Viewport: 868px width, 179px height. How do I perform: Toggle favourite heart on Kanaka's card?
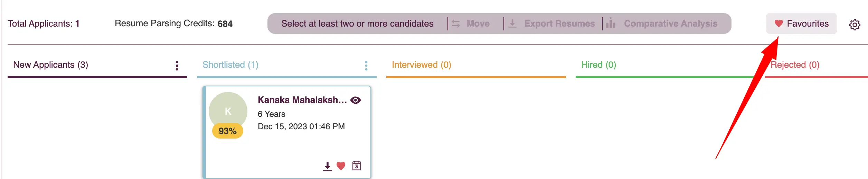coord(341,166)
